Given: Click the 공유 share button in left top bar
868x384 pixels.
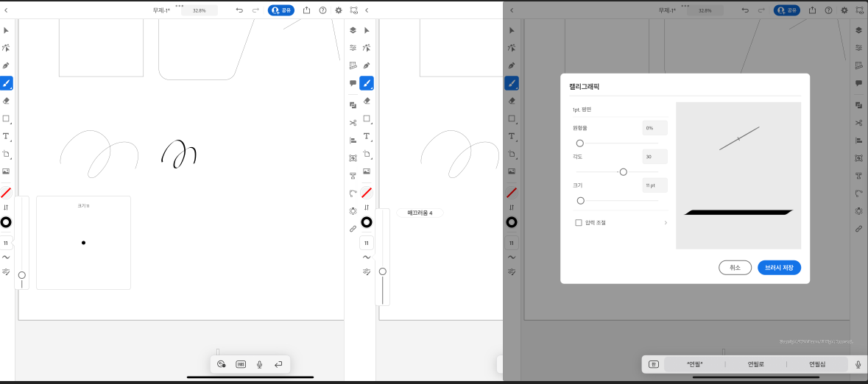Looking at the screenshot, I should pos(281,10).
